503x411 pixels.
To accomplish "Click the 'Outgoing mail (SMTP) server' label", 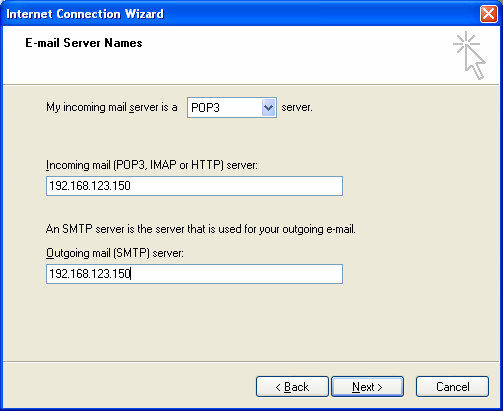I will tap(115, 253).
